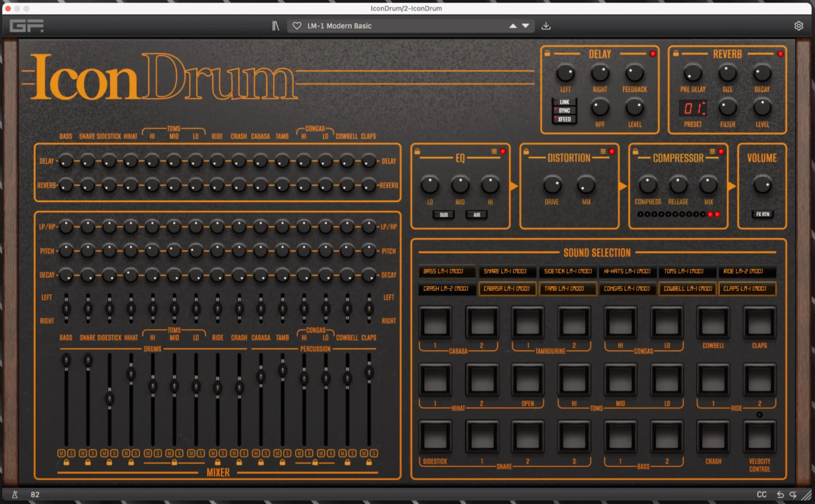
Task: Enable the EQ SUB switch
Action: pos(444,215)
